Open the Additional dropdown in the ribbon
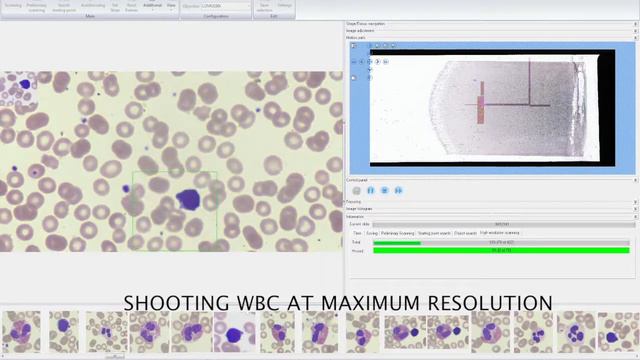The image size is (640, 360). pyautogui.click(x=152, y=6)
